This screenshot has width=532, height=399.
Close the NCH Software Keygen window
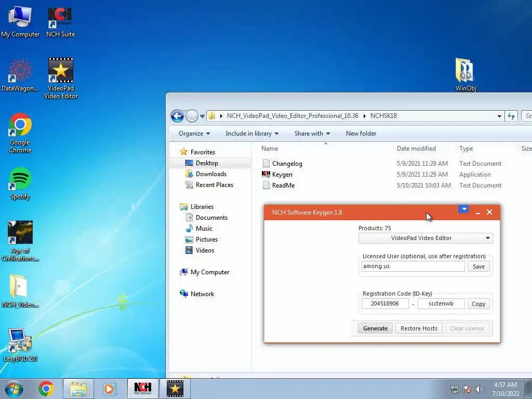click(x=489, y=212)
